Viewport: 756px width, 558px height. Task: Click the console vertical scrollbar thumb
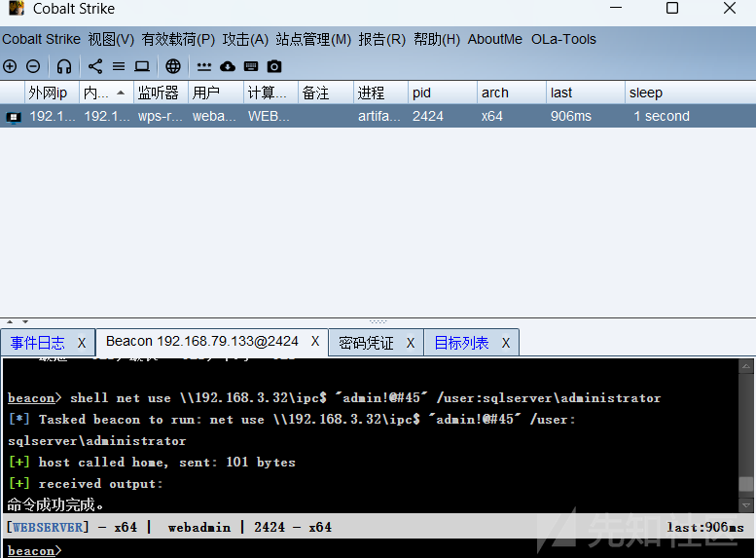point(746,484)
